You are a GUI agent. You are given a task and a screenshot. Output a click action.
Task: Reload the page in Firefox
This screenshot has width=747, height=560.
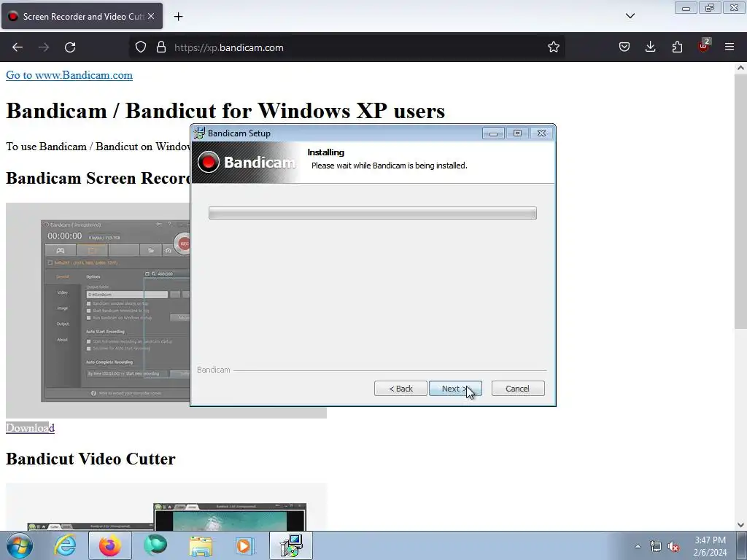70,47
